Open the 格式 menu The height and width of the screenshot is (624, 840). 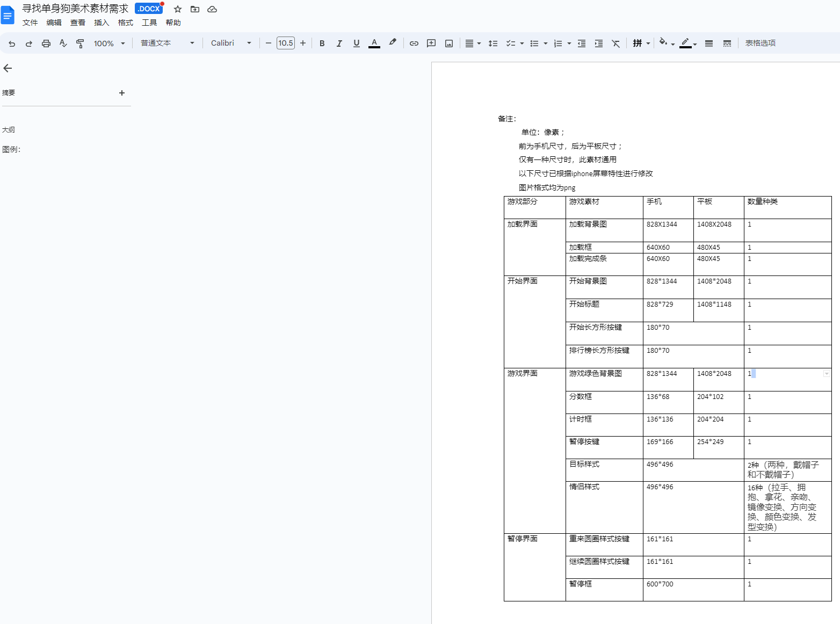tap(126, 23)
